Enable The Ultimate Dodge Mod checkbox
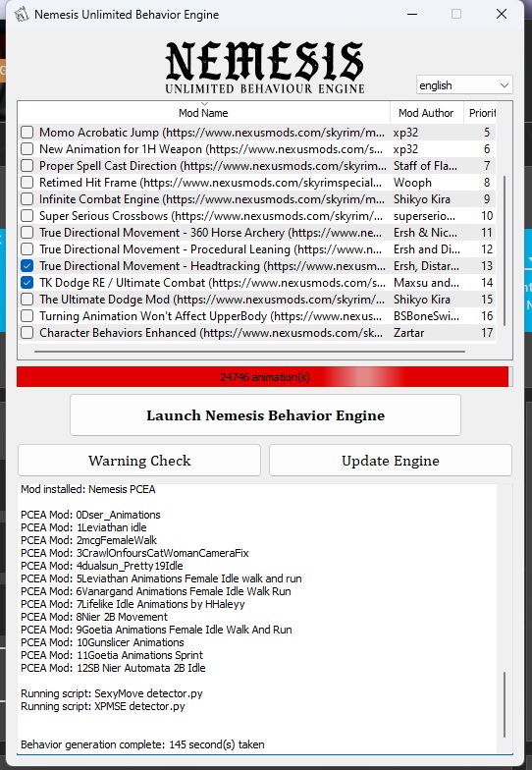Viewport: 532px width, 770px height. (27, 299)
